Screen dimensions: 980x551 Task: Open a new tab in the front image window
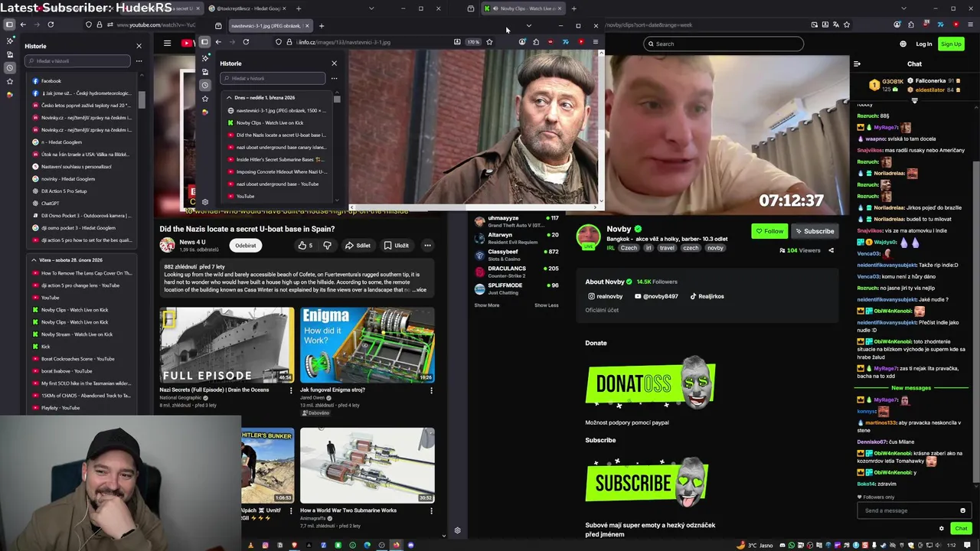tap(322, 26)
